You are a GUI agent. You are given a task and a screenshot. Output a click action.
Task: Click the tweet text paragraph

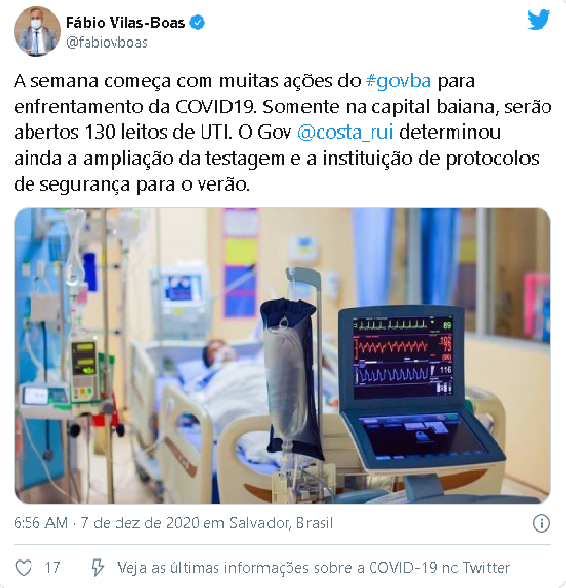(282, 132)
